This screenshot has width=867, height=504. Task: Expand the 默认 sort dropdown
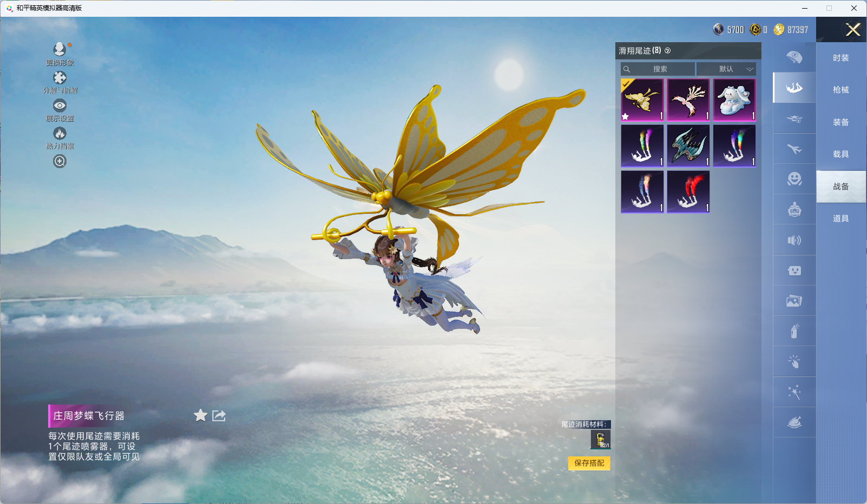tap(726, 69)
